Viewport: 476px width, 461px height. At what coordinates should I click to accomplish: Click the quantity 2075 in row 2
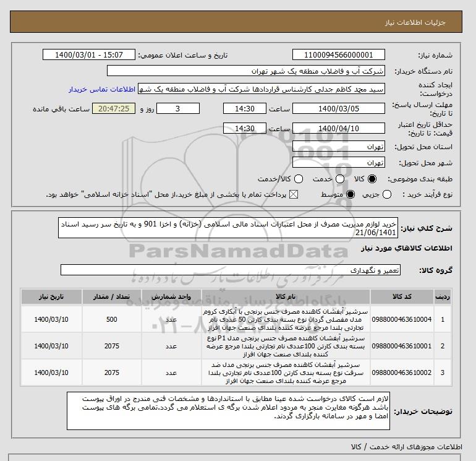click(112, 346)
